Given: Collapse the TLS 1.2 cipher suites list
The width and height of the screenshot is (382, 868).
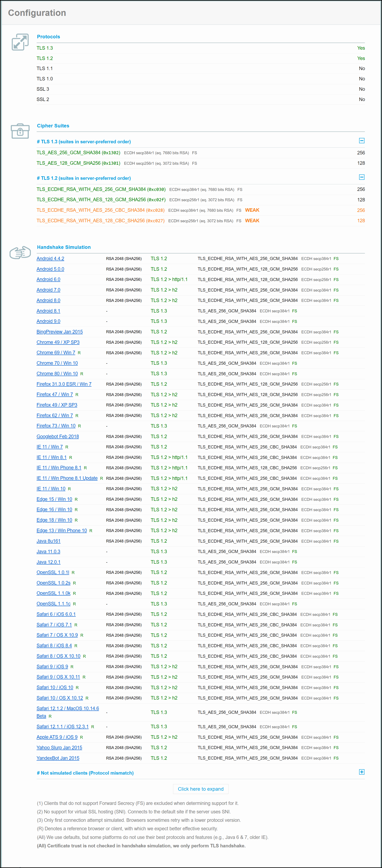Looking at the screenshot, I should click(361, 177).
